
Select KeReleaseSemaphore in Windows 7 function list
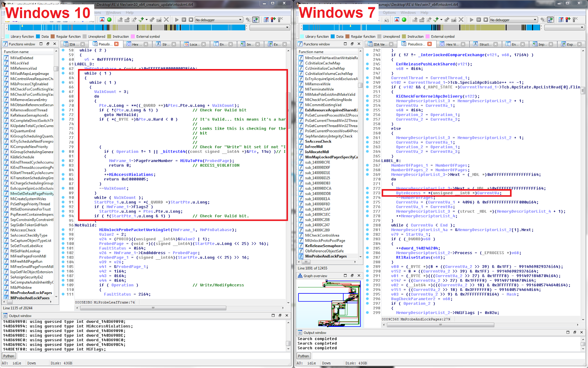pos(324,246)
